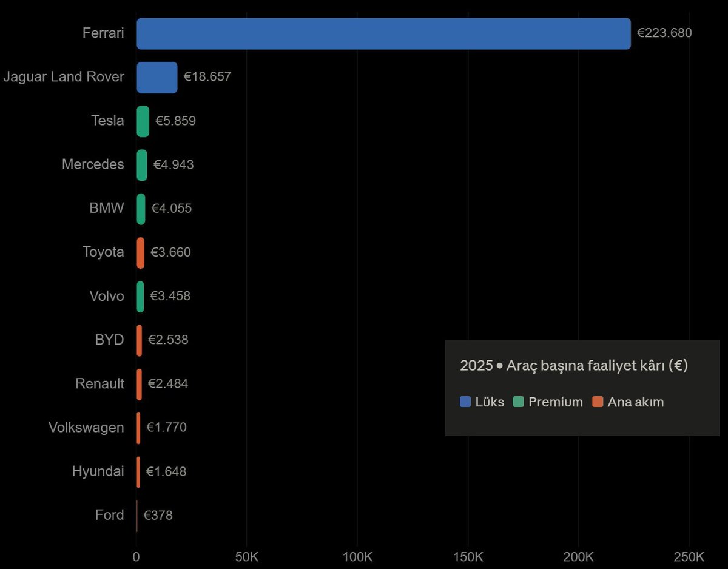Select the Lüks blue legend swatch
Screen dimensions: 728x569
click(x=466, y=402)
